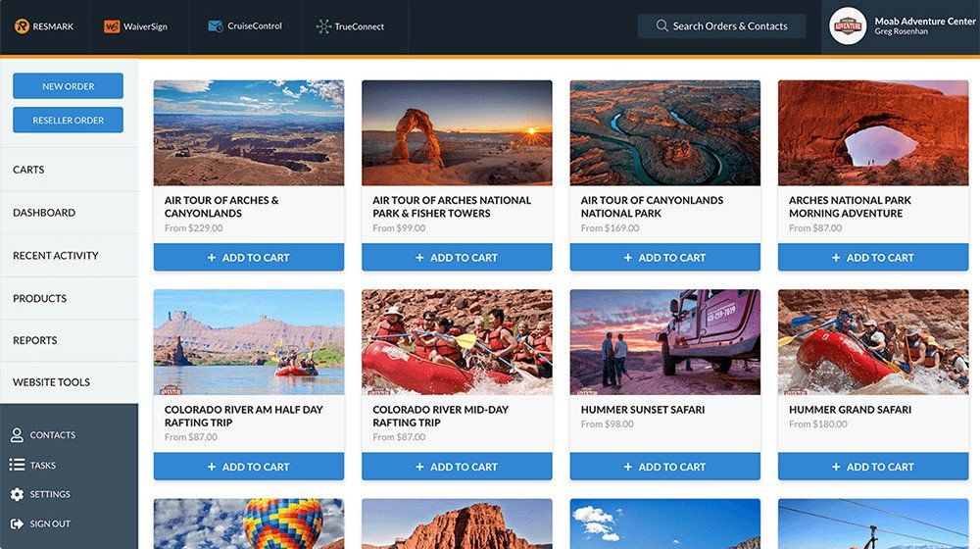Viewport: 980px width, 549px height.
Task: Add Colorado River Mid-Day Rafting Trip to cart
Action: pos(457,467)
